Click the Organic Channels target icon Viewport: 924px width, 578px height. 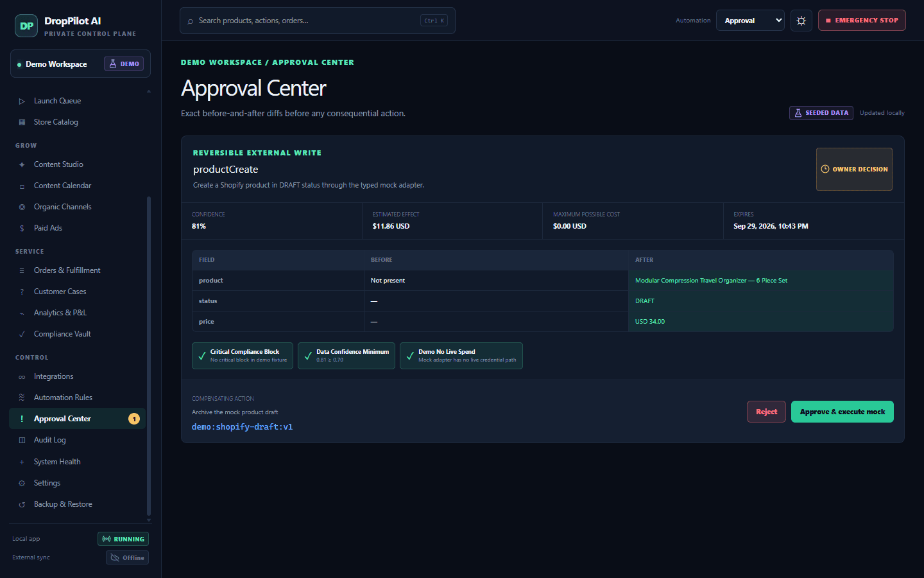pos(22,207)
